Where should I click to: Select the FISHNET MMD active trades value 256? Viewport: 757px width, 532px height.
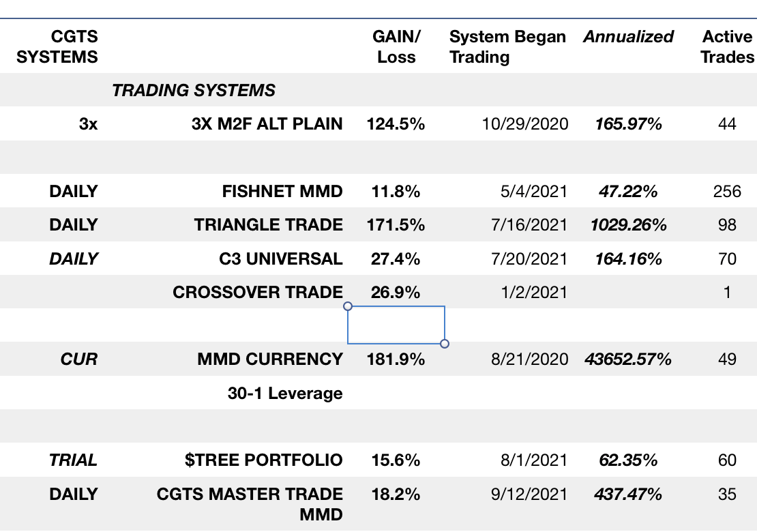[727, 192]
